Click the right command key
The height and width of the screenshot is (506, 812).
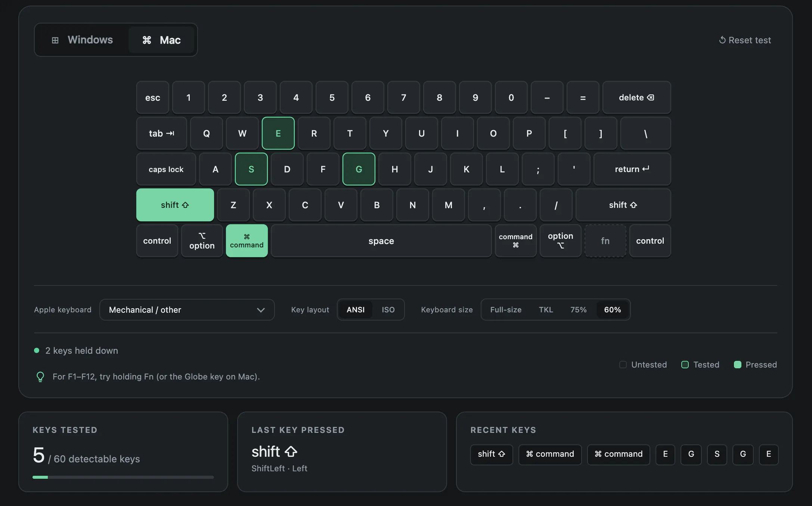click(516, 241)
